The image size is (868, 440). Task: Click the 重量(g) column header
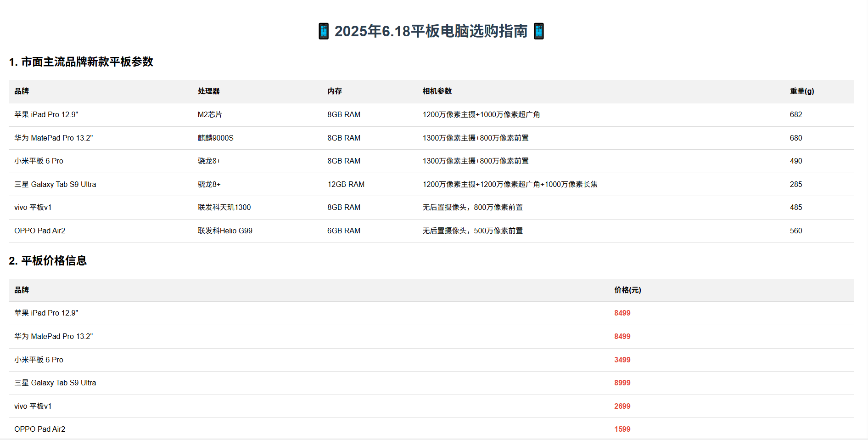[802, 91]
